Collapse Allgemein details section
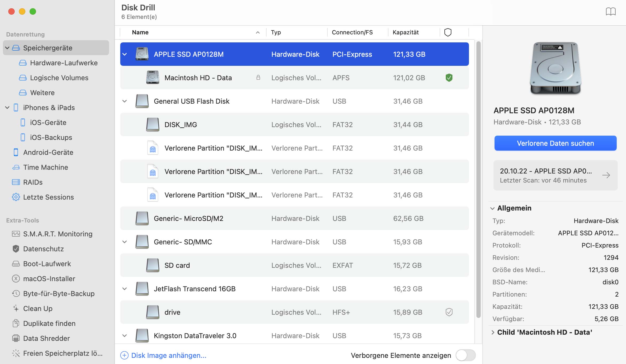 492,208
